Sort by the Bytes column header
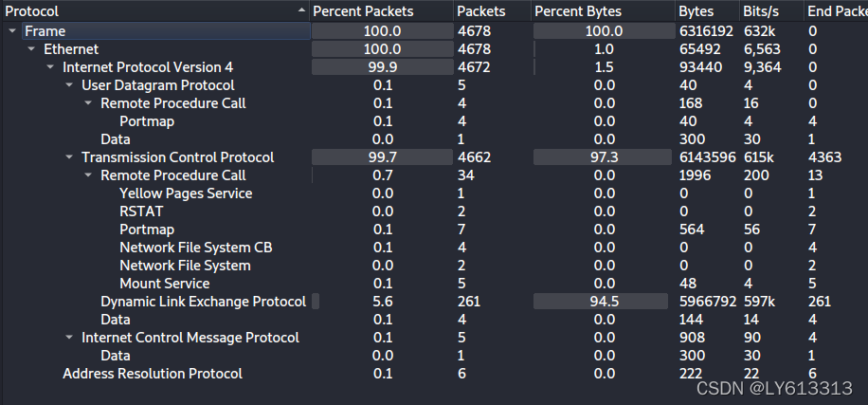This screenshot has width=868, height=405. point(708,11)
